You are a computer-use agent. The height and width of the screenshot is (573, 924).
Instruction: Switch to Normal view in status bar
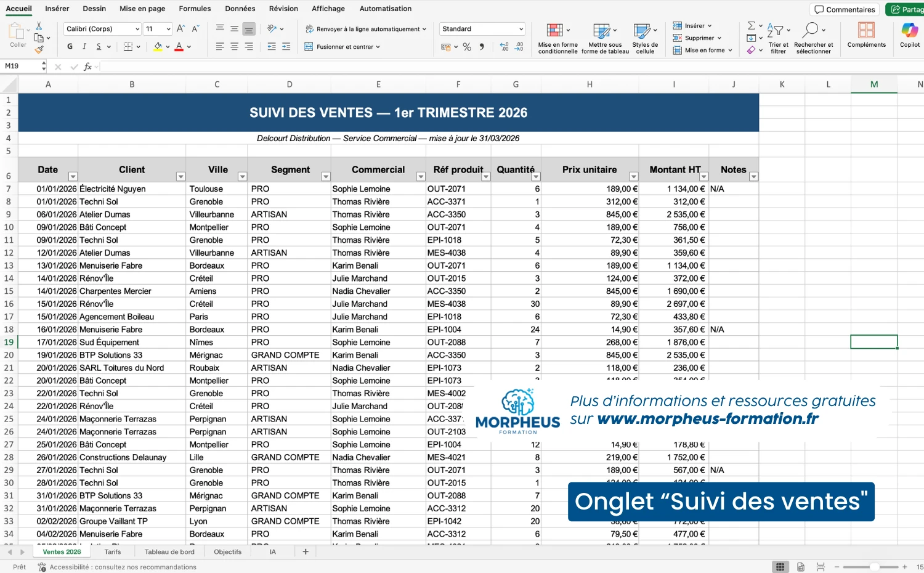click(x=780, y=567)
